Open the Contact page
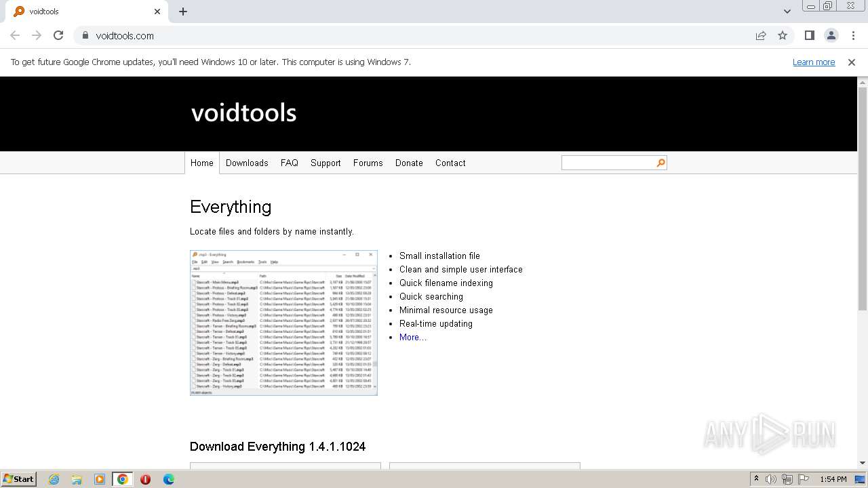The image size is (868, 488). [450, 163]
